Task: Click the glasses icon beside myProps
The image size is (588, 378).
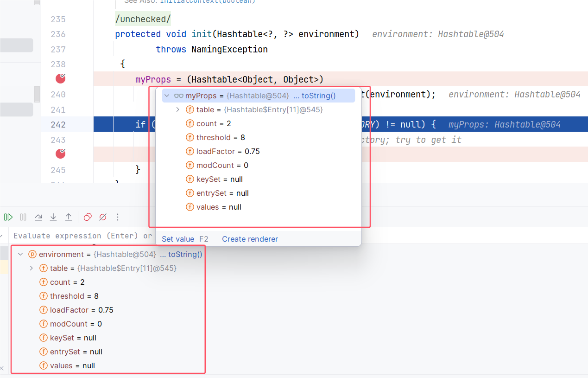Action: pyautogui.click(x=179, y=96)
